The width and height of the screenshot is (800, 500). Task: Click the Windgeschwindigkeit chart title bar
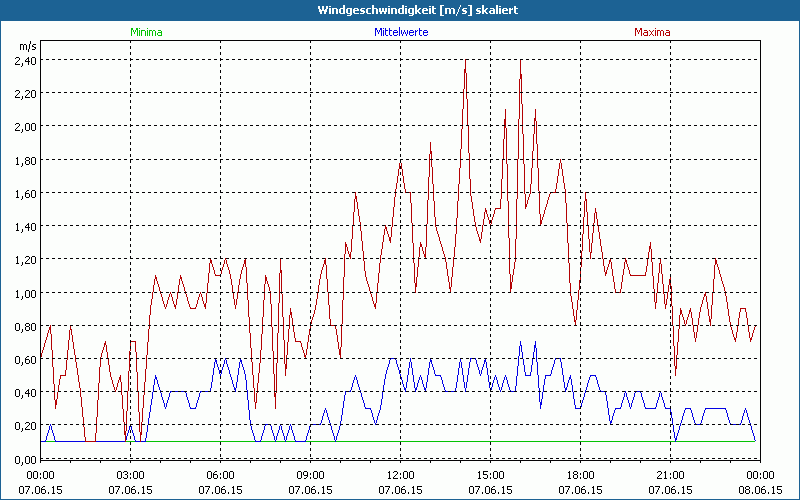point(400,9)
